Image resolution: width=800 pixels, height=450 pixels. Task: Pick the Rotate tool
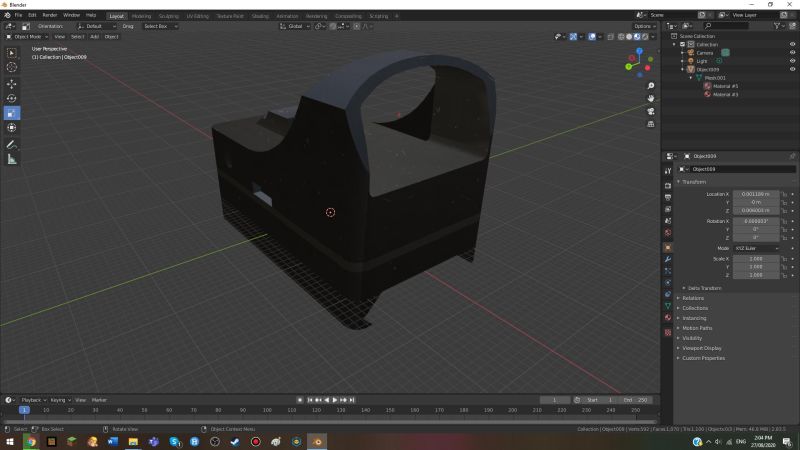coord(11,98)
